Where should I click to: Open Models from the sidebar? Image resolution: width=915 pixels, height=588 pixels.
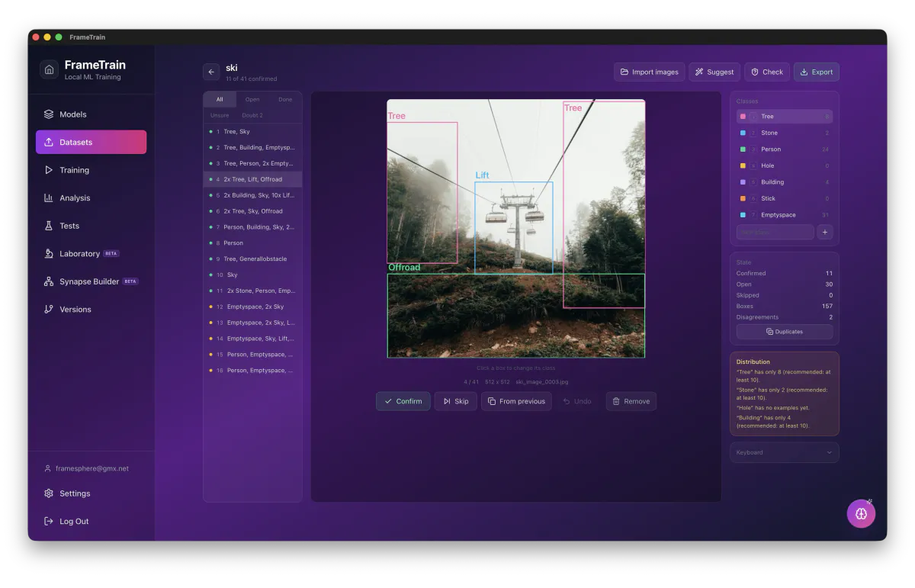91,114
